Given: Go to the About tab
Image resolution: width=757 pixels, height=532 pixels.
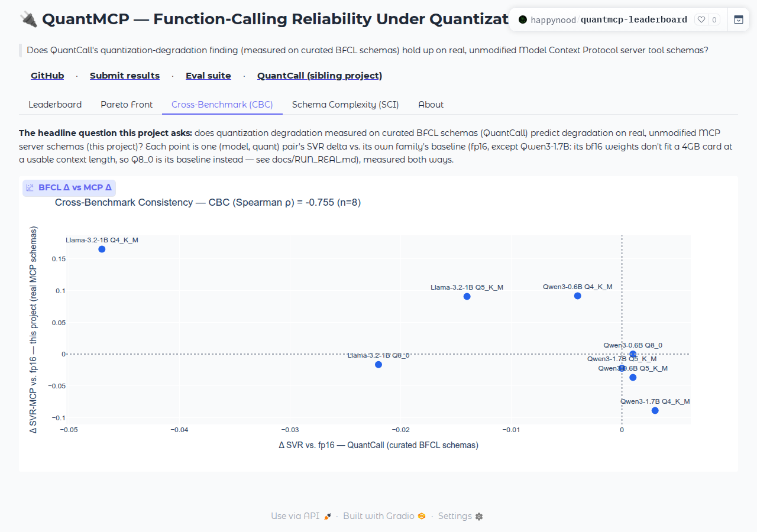Looking at the screenshot, I should [431, 105].
